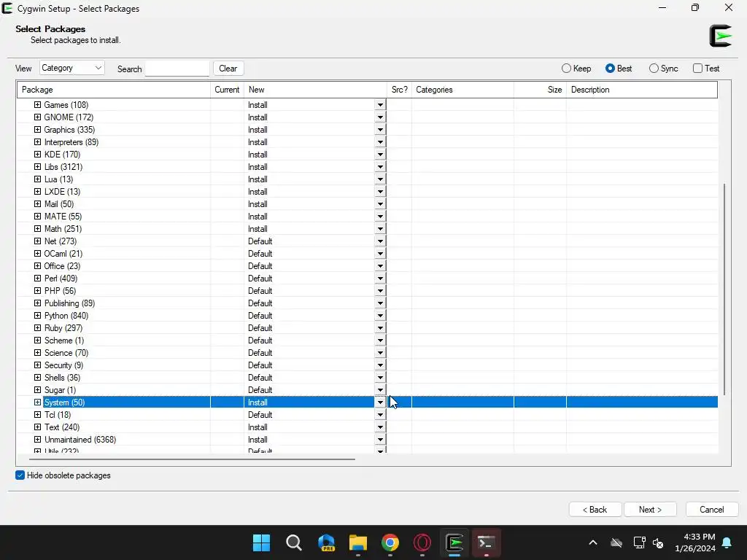Select the Security (9) row
Viewport: 747px width, 560px height.
(x=368, y=365)
